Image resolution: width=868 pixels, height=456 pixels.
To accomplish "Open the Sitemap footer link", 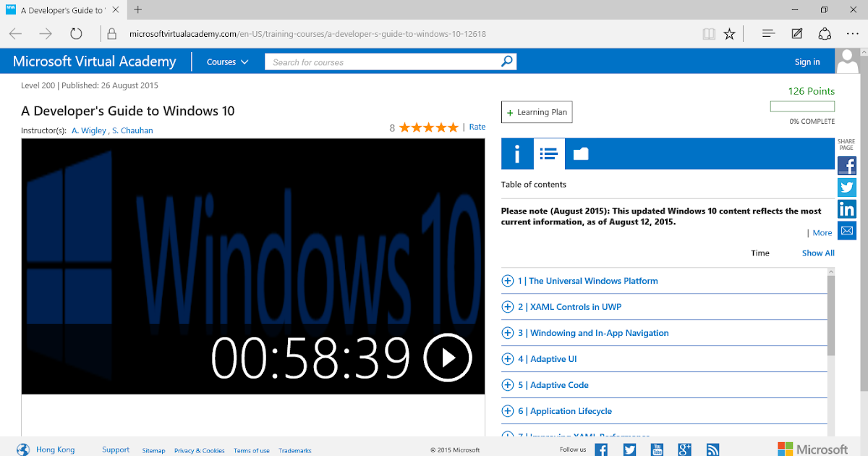I will tap(153, 450).
